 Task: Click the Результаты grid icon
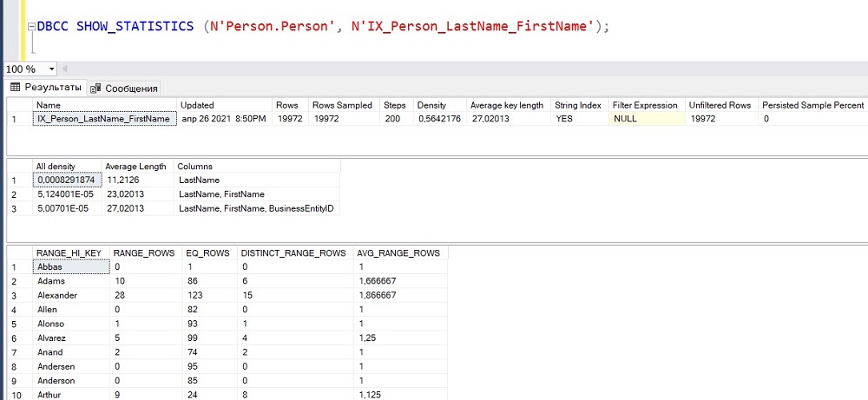[14, 88]
